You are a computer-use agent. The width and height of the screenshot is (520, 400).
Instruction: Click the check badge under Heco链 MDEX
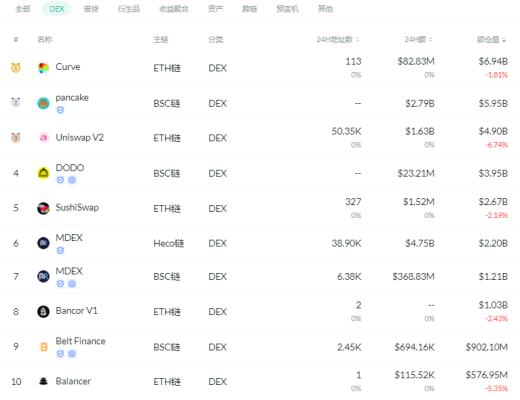coord(60,250)
